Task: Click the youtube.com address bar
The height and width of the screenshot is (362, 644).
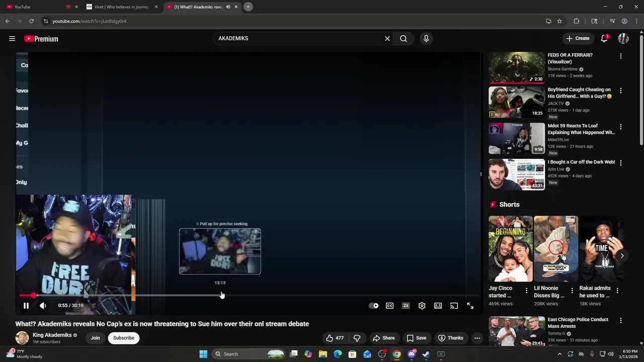Action: click(292, 21)
